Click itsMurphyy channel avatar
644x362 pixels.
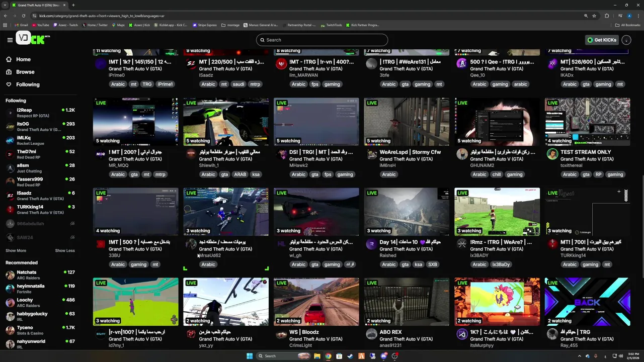(x=462, y=334)
